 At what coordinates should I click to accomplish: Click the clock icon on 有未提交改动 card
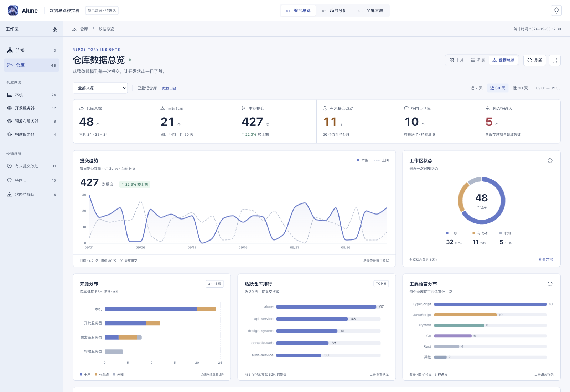[x=325, y=108]
